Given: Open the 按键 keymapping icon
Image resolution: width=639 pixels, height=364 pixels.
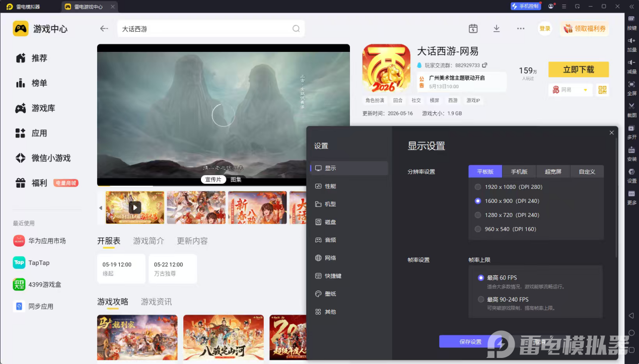Looking at the screenshot, I should [x=631, y=22].
